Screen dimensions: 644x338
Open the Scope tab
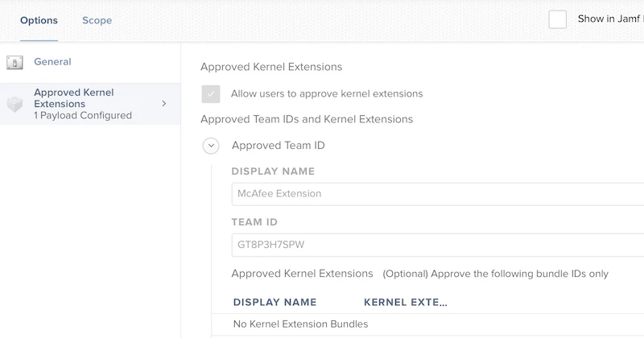click(97, 21)
